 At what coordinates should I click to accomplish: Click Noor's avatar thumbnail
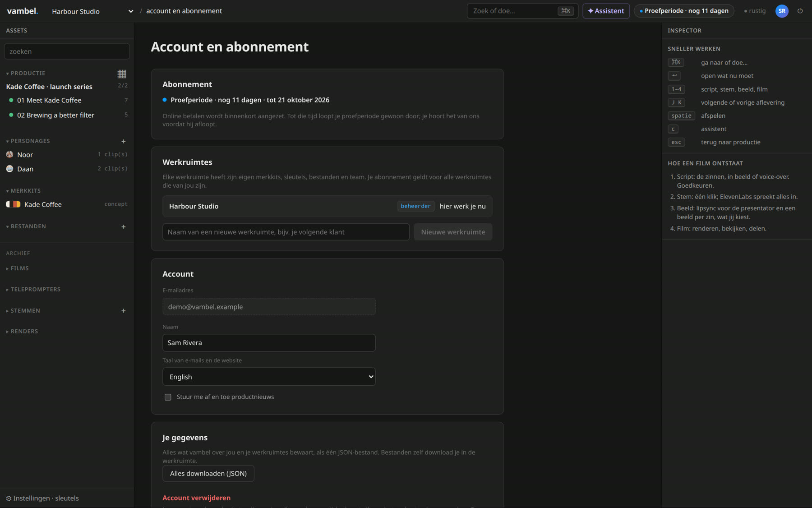[9, 154]
